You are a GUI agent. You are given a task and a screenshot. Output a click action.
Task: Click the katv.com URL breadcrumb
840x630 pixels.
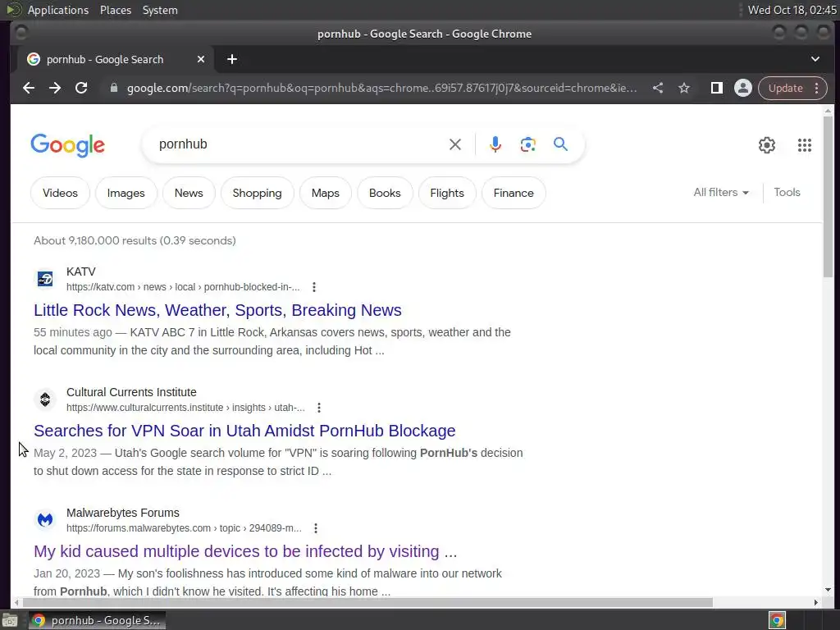pos(183,287)
